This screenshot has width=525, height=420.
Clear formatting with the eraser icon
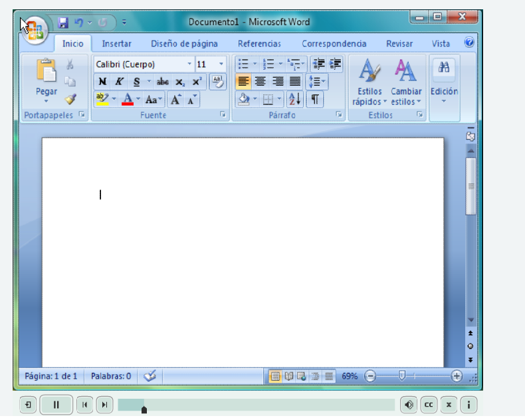click(x=217, y=82)
